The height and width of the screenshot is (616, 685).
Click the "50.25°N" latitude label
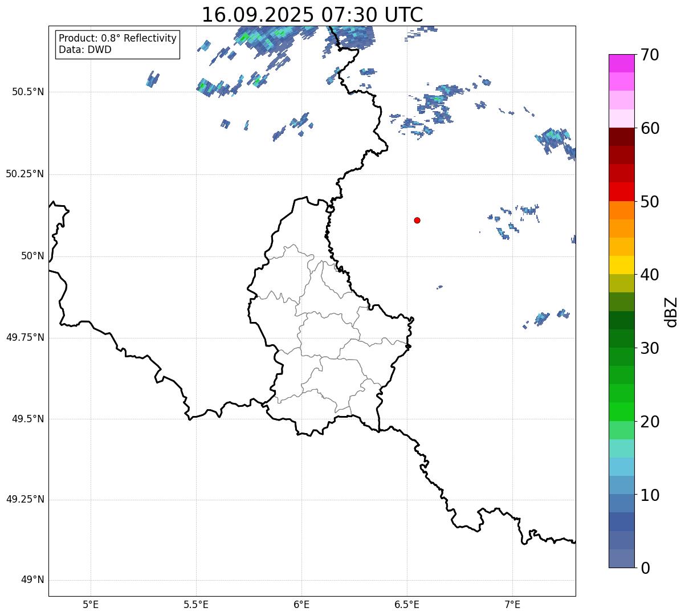pos(25,174)
